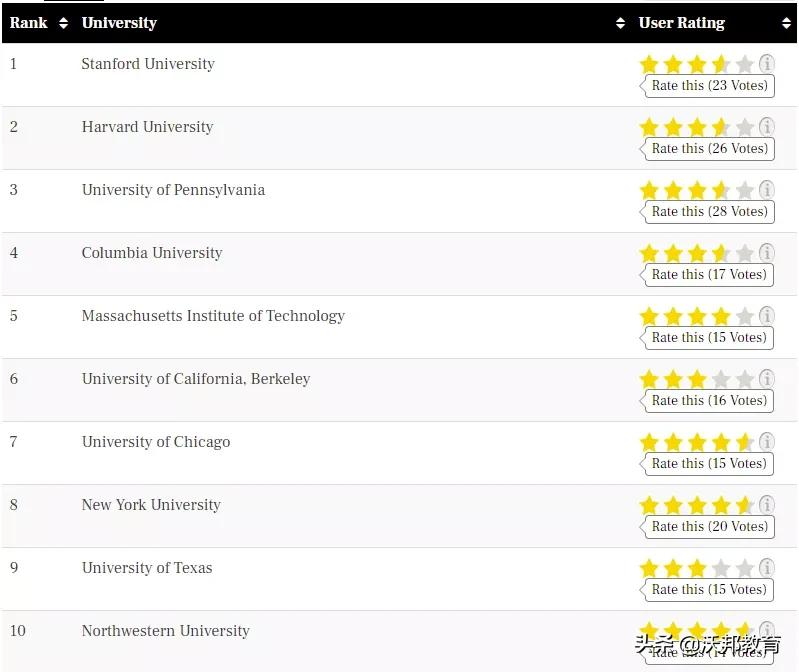Select the Massachusetts Institute of Technology name
Screen dimensions: 799x672
tap(213, 316)
